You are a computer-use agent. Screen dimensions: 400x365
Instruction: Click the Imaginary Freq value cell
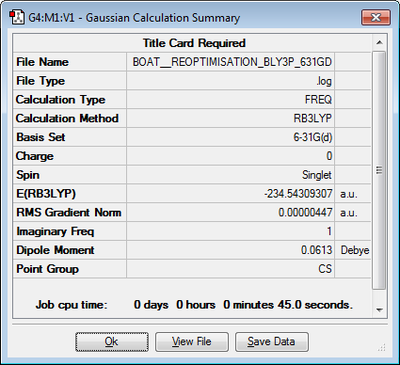pyautogui.click(x=230, y=231)
